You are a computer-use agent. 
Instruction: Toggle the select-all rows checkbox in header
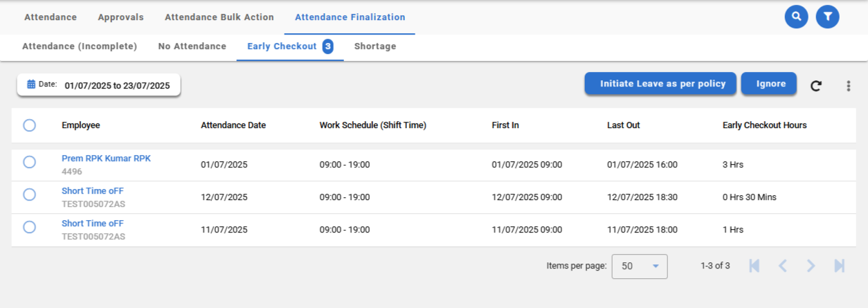coord(29,125)
